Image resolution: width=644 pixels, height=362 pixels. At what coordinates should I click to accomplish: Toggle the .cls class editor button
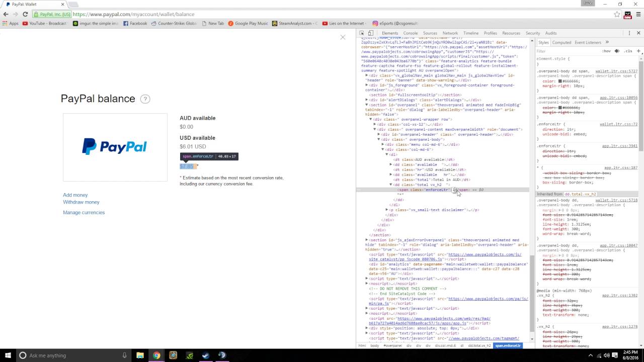point(628,51)
